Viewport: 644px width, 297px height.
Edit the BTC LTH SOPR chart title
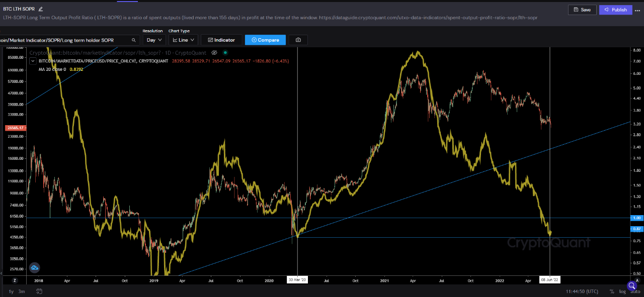click(x=40, y=9)
